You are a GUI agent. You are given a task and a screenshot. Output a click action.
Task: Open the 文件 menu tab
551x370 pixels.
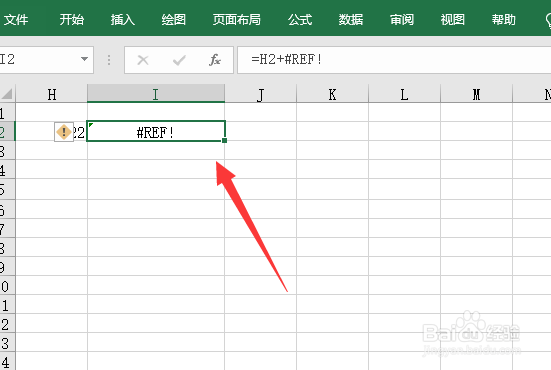(x=16, y=20)
